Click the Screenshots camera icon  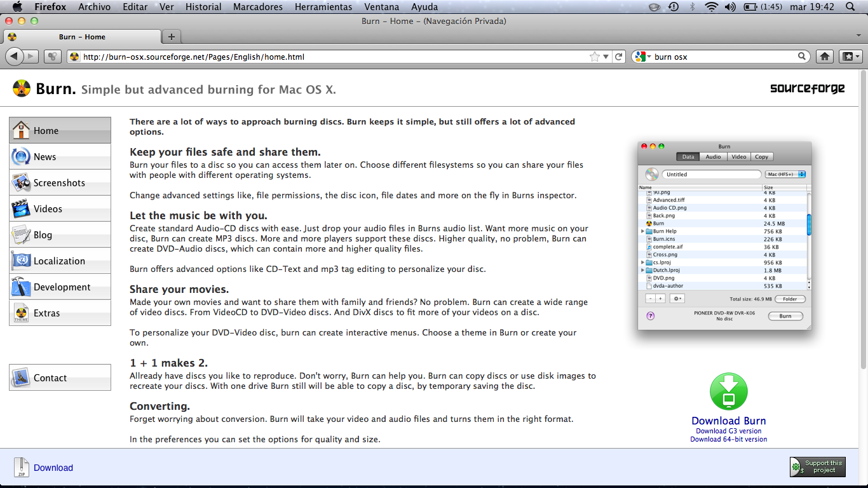click(x=21, y=183)
